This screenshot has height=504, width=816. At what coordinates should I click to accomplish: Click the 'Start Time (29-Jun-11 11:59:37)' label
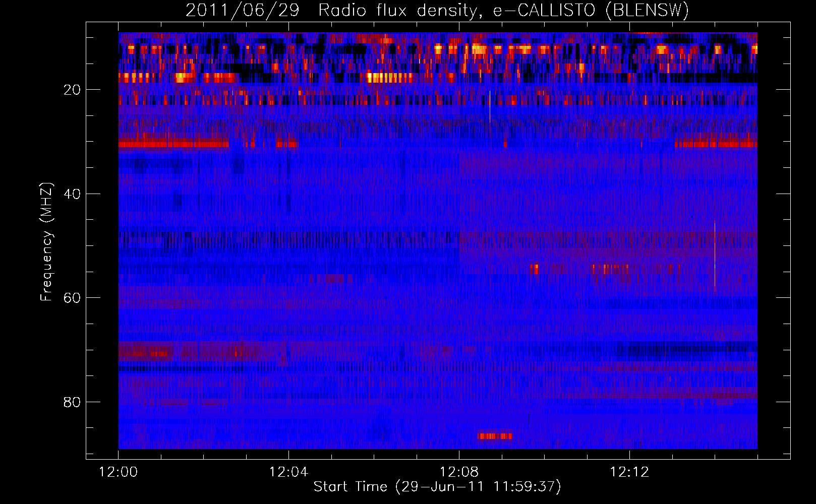pyautogui.click(x=437, y=487)
